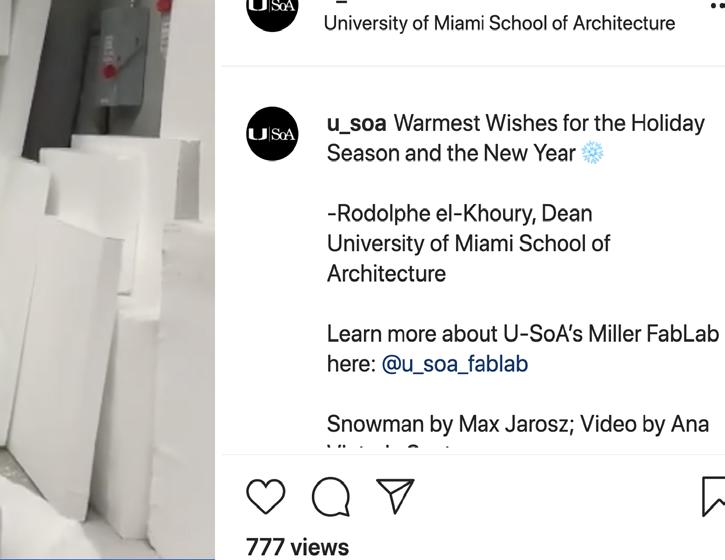Open the more options dots in post header

[718, 6]
